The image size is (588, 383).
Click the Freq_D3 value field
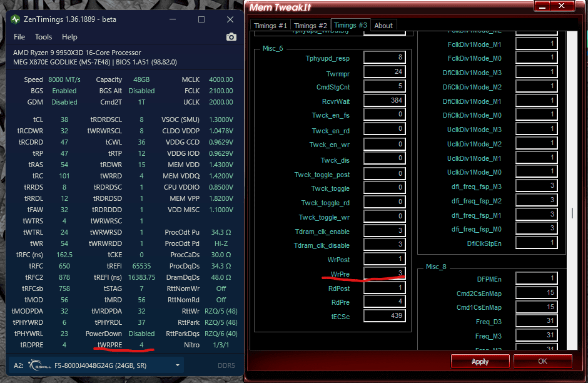coord(537,320)
